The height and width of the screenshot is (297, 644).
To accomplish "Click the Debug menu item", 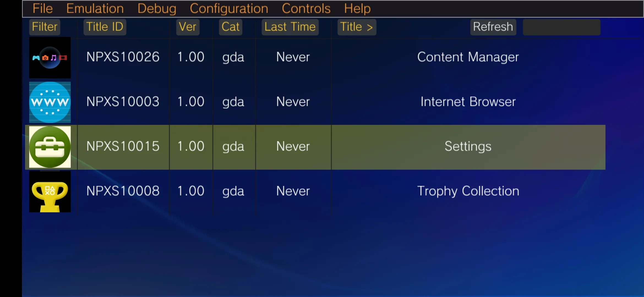I will (x=157, y=8).
